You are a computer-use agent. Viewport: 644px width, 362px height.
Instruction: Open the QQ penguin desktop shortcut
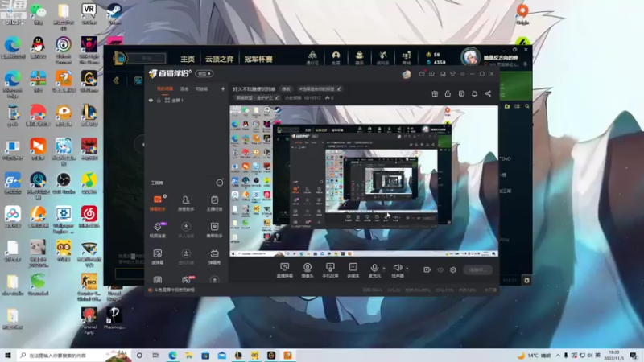(x=38, y=47)
